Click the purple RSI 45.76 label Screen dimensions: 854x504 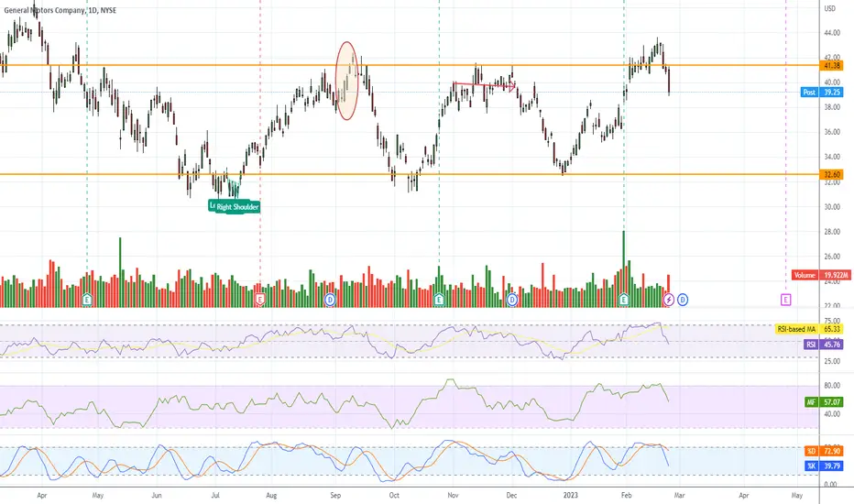(823, 345)
